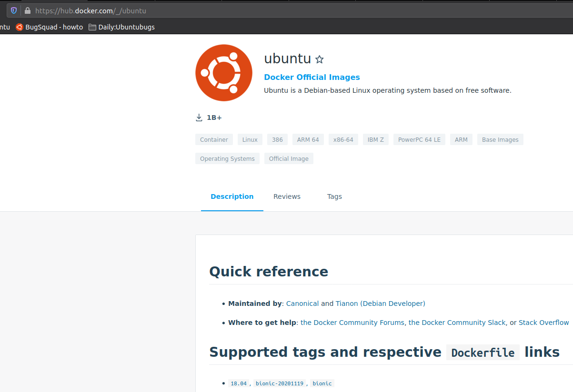Star the ubuntu repository
The height and width of the screenshot is (392, 573).
click(x=320, y=59)
